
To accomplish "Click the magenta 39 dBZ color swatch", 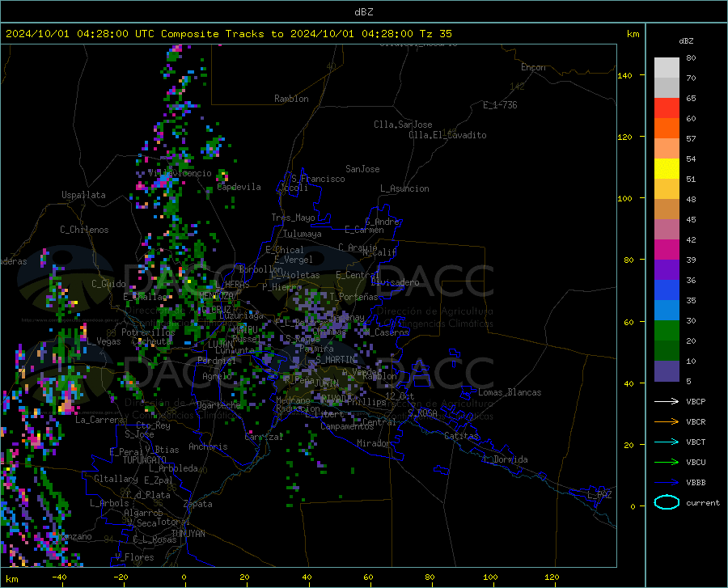I will (667, 250).
